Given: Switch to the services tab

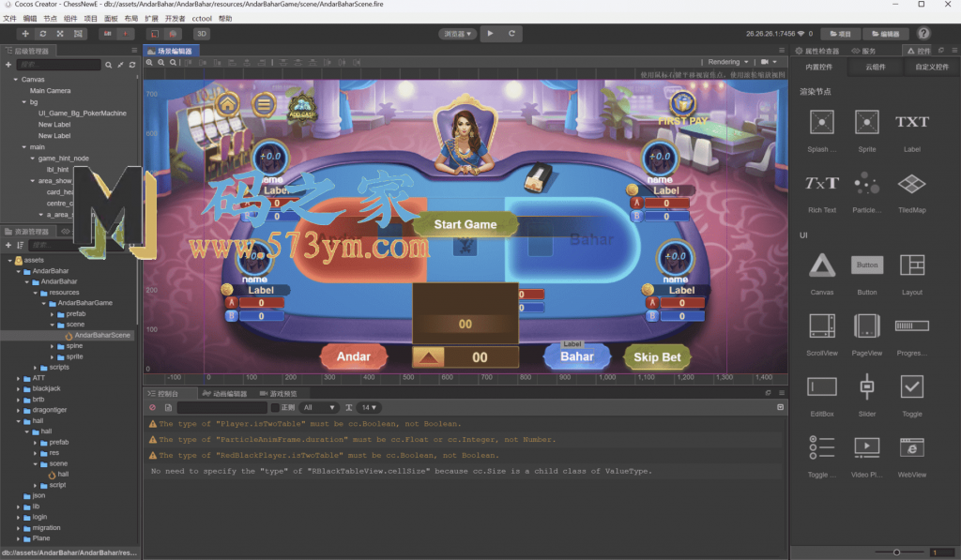Looking at the screenshot, I should pos(863,51).
